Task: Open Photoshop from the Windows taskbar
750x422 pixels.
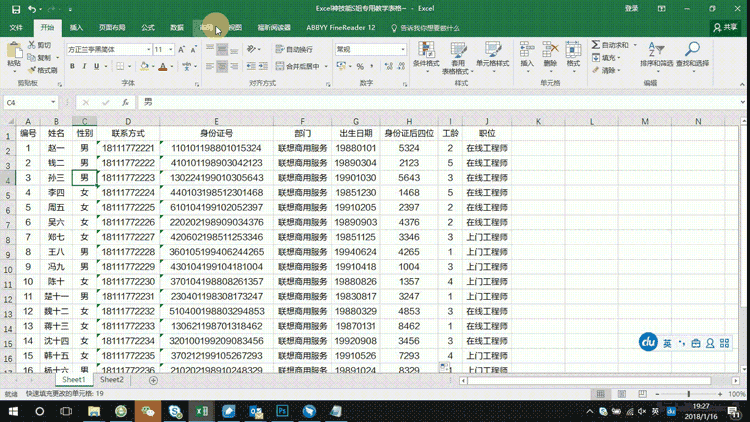Action: coord(282,411)
